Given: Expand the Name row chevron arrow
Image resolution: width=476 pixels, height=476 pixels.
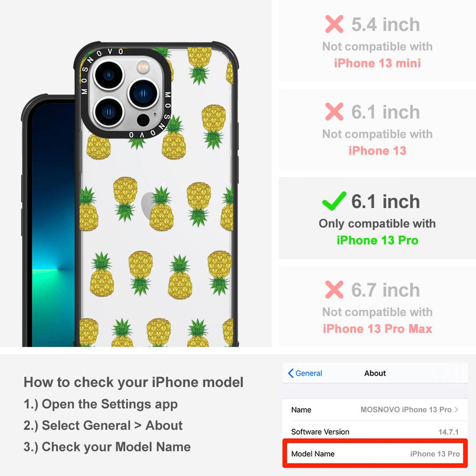Looking at the screenshot, I should click(456, 409).
